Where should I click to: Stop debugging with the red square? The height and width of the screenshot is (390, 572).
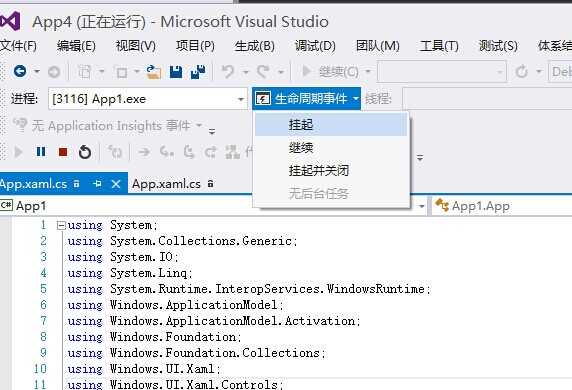coord(63,151)
